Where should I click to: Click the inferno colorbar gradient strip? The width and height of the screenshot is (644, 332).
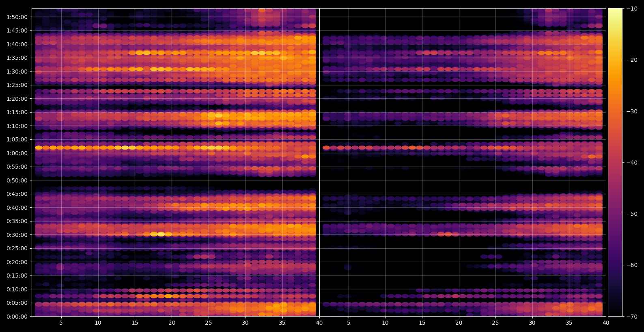pyautogui.click(x=615, y=162)
